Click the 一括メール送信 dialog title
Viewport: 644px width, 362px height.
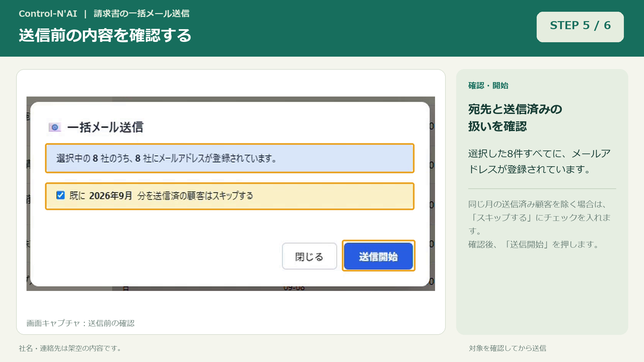[x=105, y=127]
